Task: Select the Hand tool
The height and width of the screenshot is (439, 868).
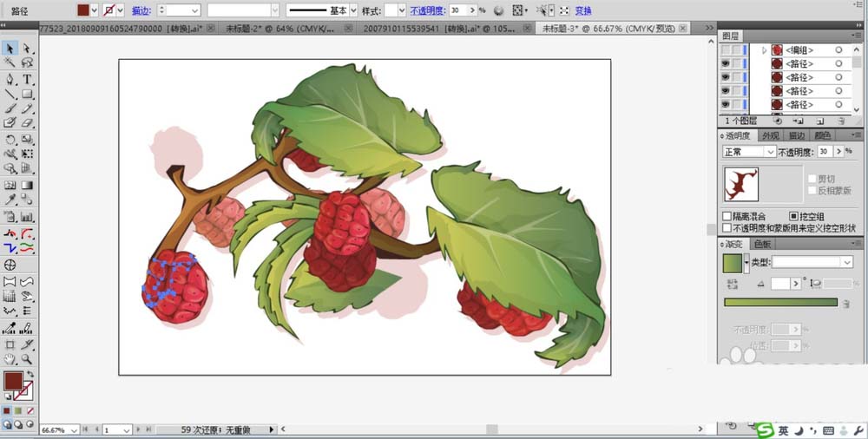Action: tap(10, 359)
